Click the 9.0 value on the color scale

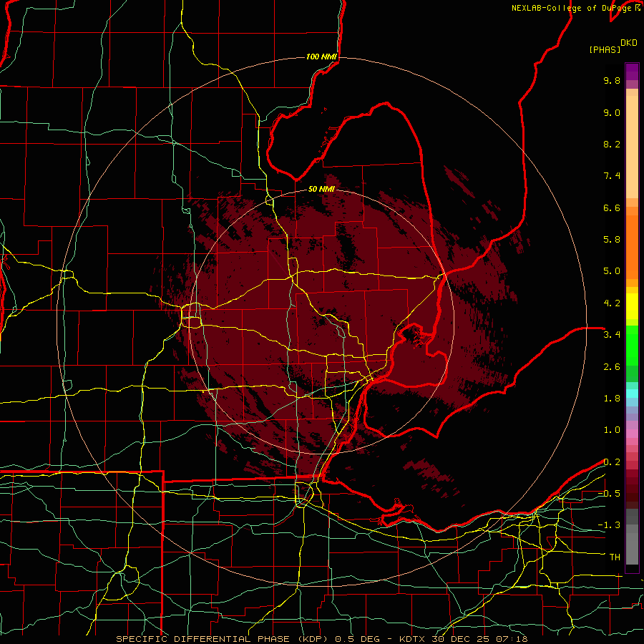612,112
